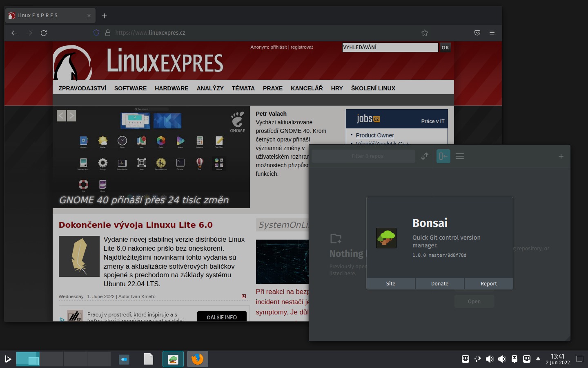
Task: Show the next slide in the carousel
Action: click(x=71, y=116)
